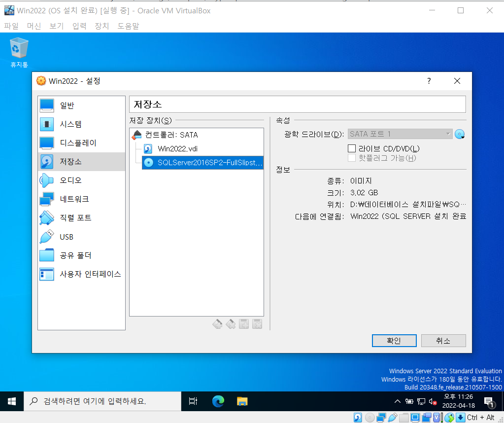Open the 시스템 (System) settings page
The width and height of the screenshot is (504, 423).
81,124
